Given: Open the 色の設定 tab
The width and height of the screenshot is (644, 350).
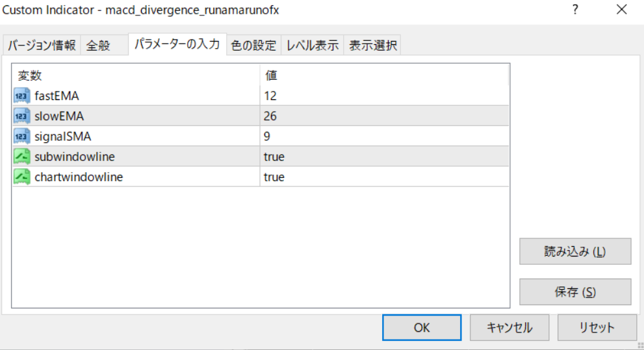Looking at the screenshot, I should [x=254, y=45].
